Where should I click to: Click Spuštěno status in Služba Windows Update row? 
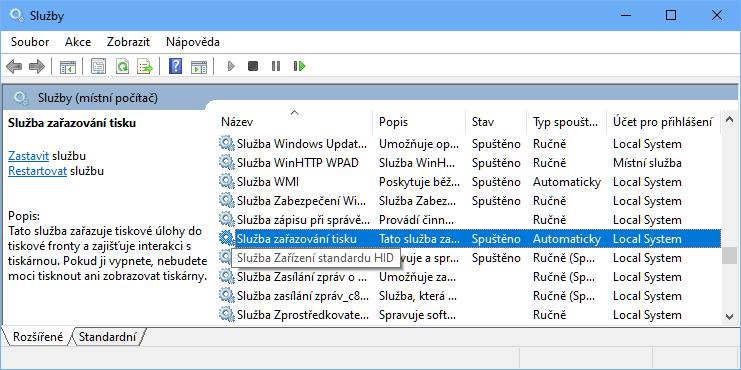point(496,144)
